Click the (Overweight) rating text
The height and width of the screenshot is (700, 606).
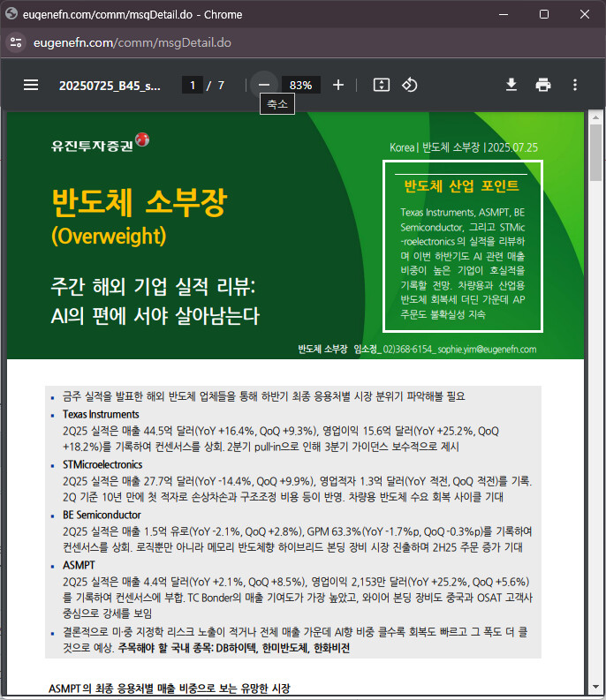[109, 236]
